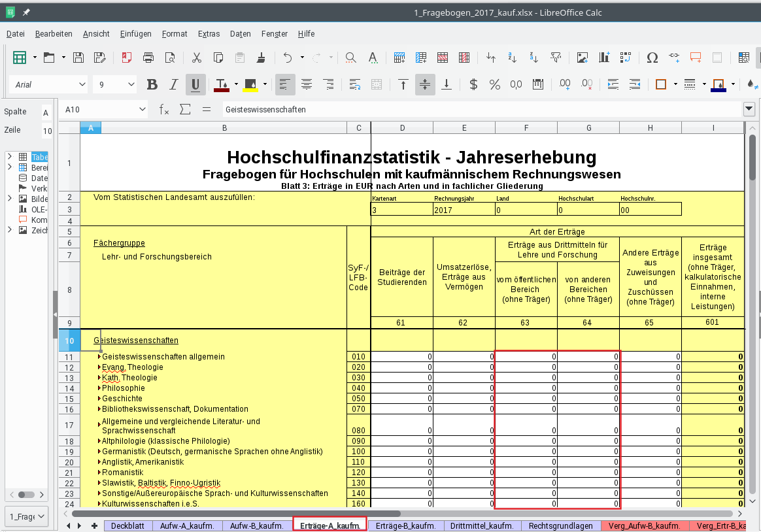Select row 17 header

pos(69,425)
